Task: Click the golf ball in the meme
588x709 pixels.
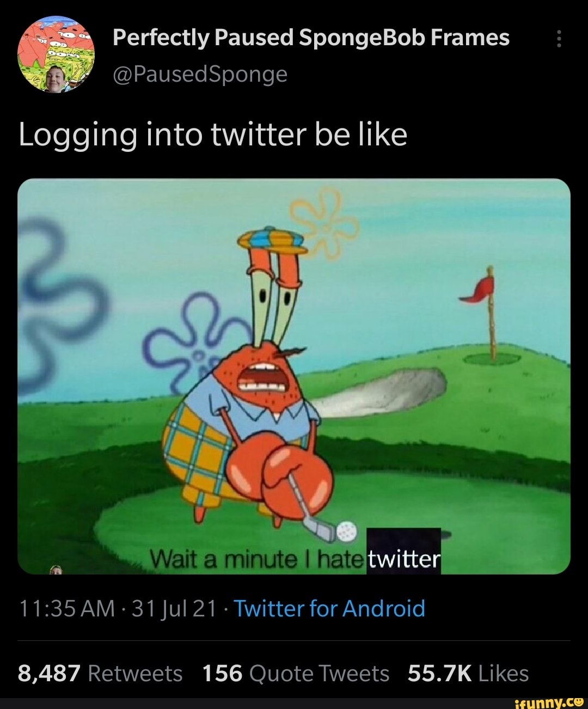Action: click(346, 529)
